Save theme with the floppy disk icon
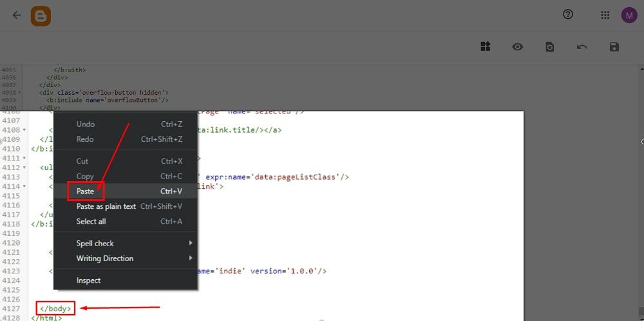644x321 pixels. coord(614,47)
